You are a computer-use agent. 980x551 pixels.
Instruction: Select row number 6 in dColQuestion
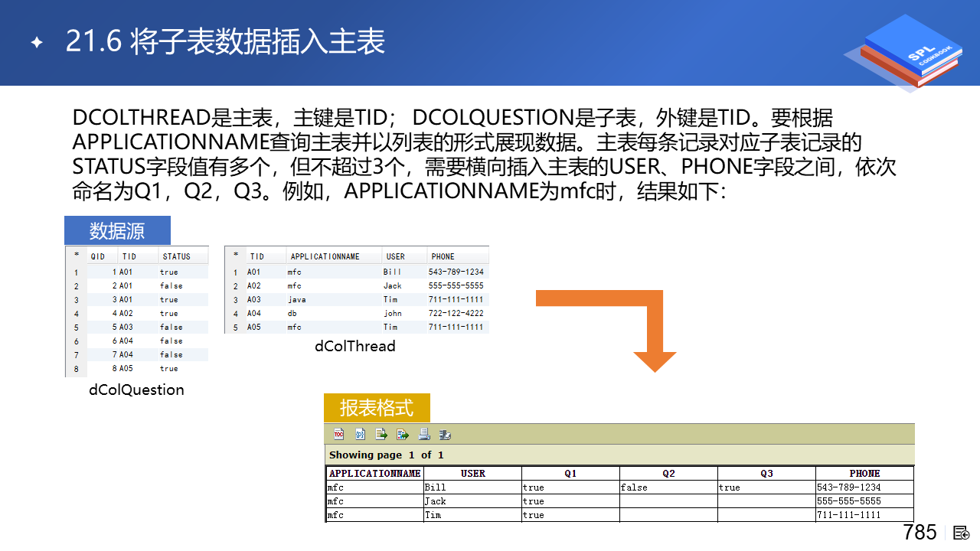[x=76, y=341]
